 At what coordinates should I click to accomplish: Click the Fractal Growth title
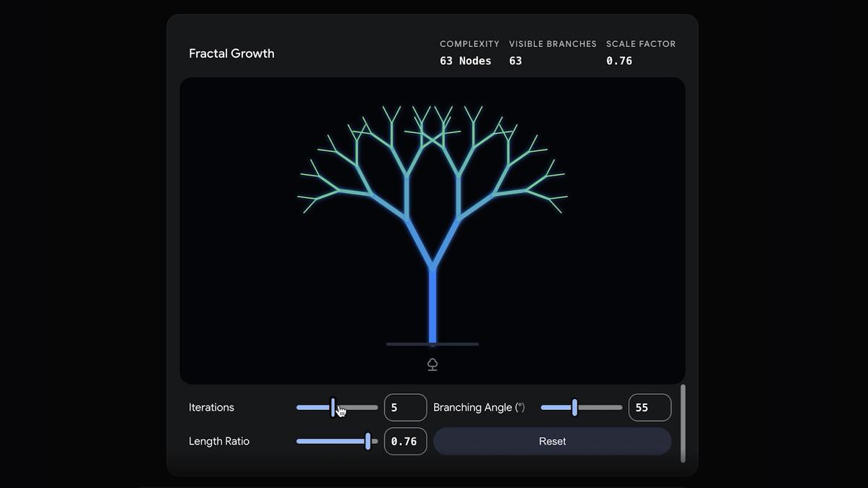231,53
